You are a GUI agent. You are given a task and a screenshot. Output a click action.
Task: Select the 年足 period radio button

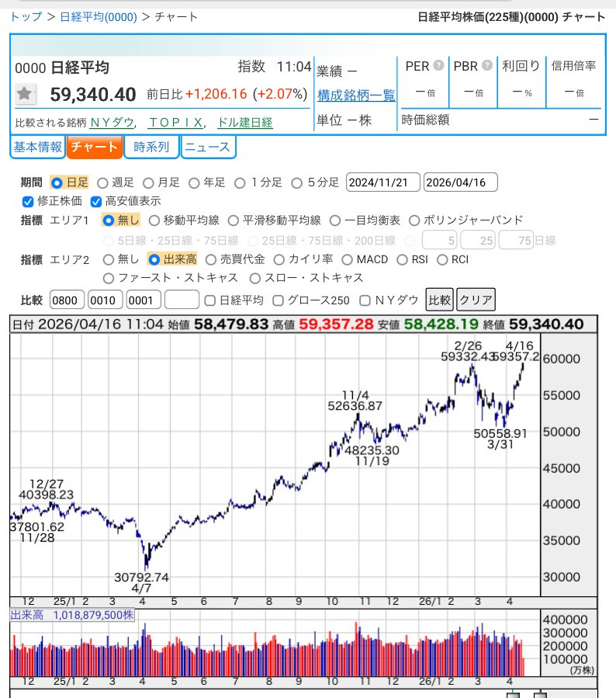click(x=194, y=183)
